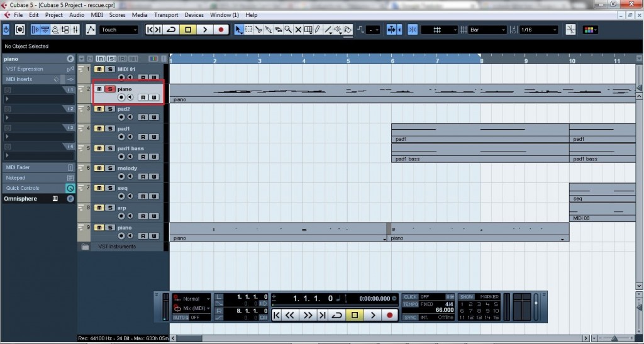Open the color palette selector dropdown
This screenshot has width=644, height=344.
[590, 30]
